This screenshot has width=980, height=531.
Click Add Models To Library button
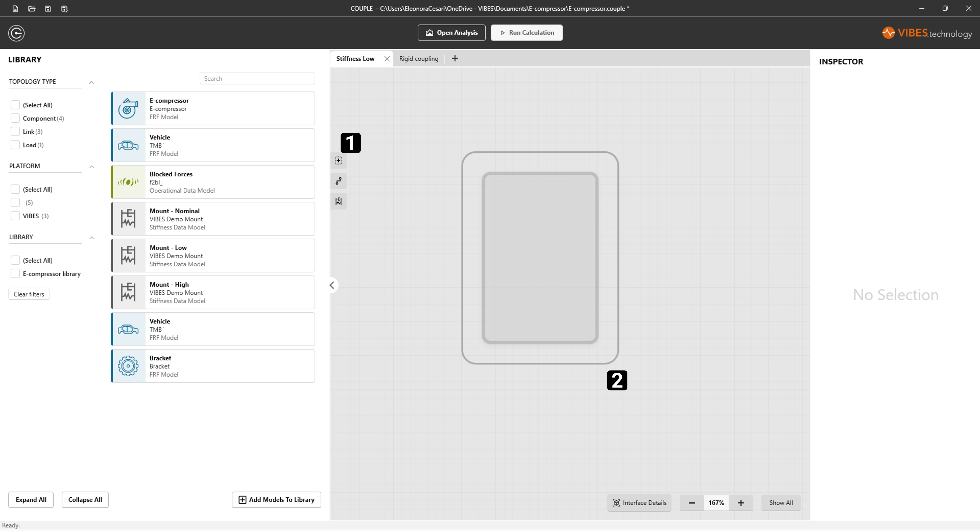(x=277, y=500)
